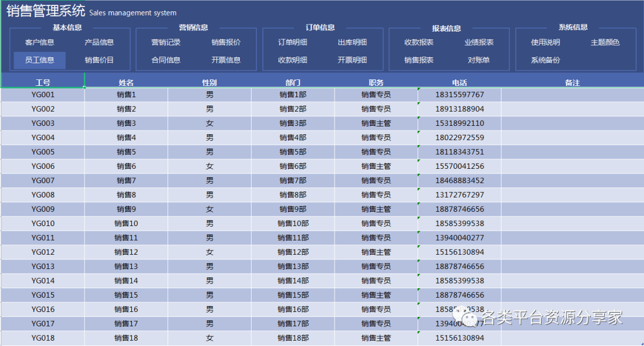Select the highlighted 员工信息 button

(x=39, y=60)
